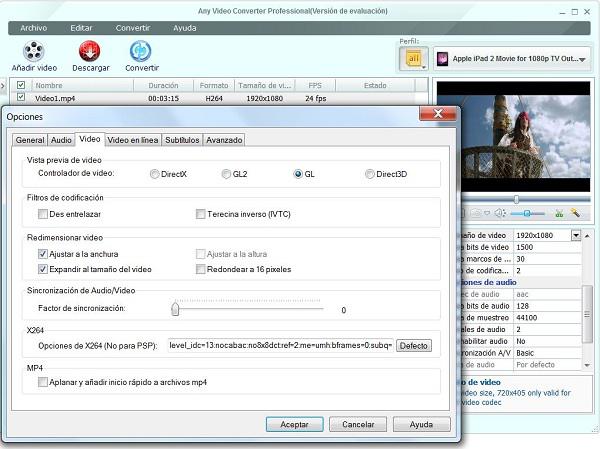Check Redondear a 16 pixeles
Viewport: 600px width, 449px height.
pyautogui.click(x=201, y=269)
